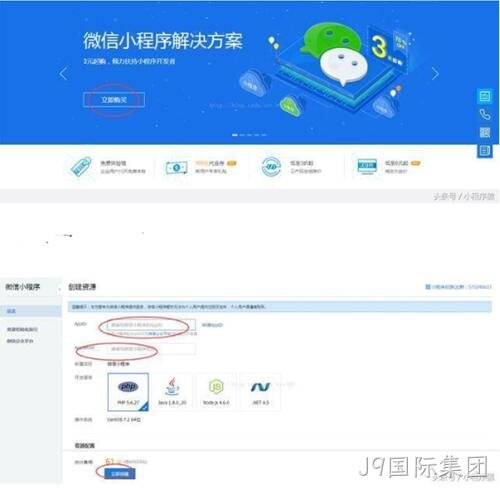Screen dimensions: 500x488
Task: Open the third sidebar menu item
Action: coord(20,341)
